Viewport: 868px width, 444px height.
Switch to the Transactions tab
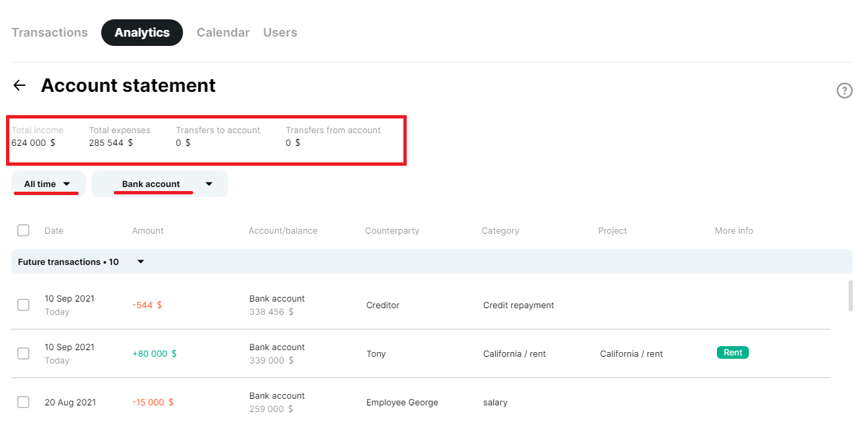click(49, 32)
